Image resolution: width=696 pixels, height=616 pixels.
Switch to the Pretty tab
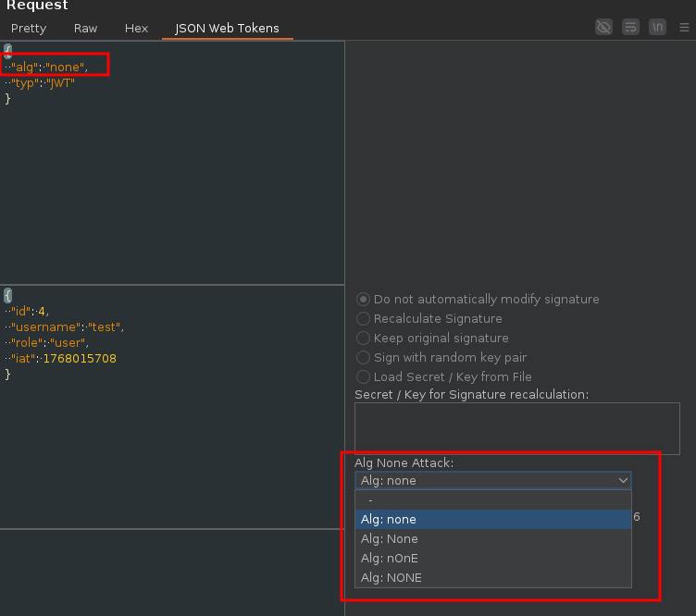click(x=29, y=29)
